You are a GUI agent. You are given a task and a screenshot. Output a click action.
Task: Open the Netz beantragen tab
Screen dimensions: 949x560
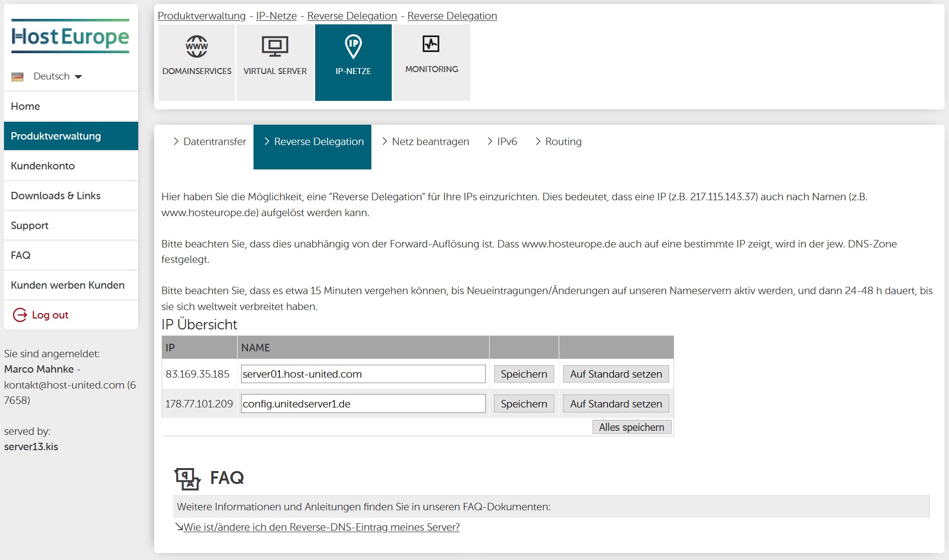coord(426,142)
